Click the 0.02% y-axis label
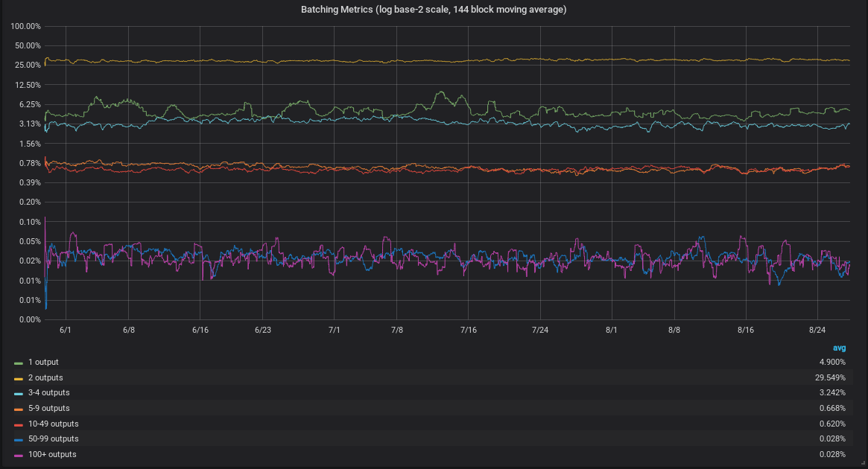Screen dimensions: 868x469 30,261
